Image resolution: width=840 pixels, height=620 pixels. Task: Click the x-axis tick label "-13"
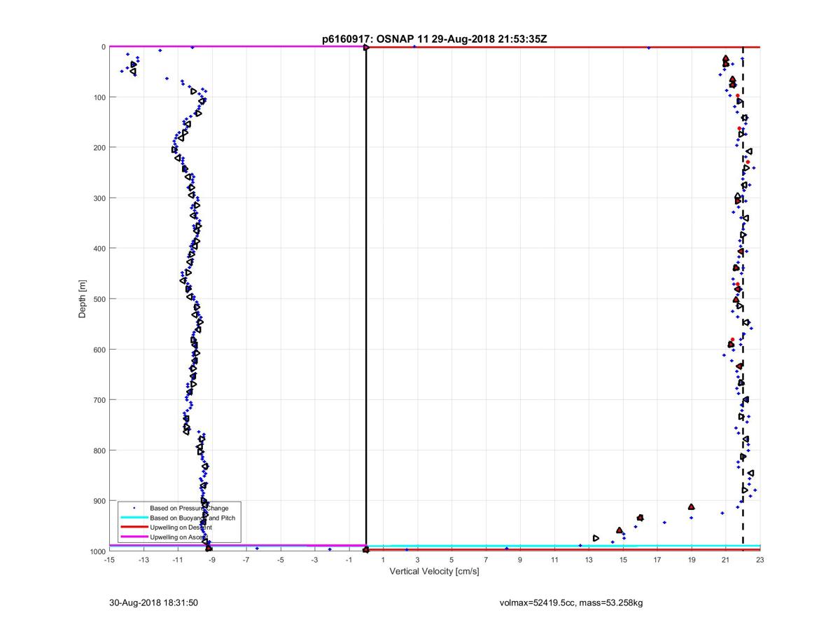pyautogui.click(x=143, y=560)
